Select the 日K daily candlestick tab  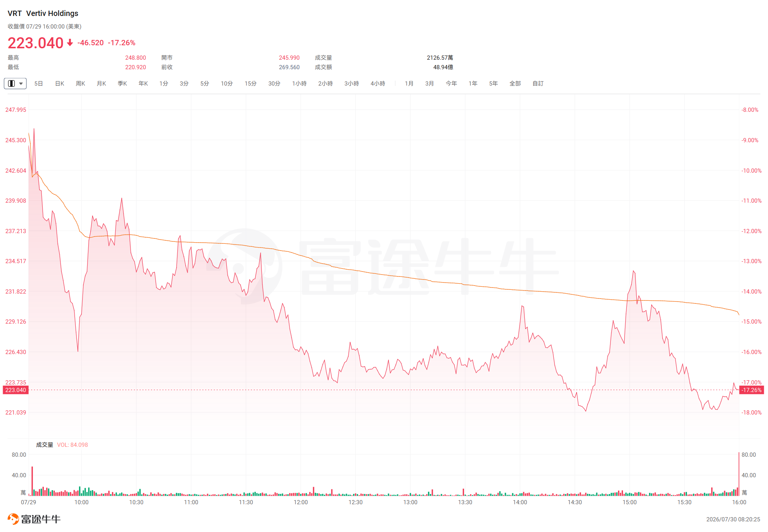point(60,83)
